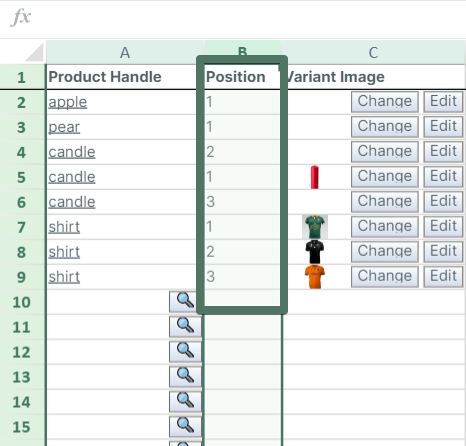The height and width of the screenshot is (446, 466).
Task: Open the candle link in row 6
Action: 72,202
